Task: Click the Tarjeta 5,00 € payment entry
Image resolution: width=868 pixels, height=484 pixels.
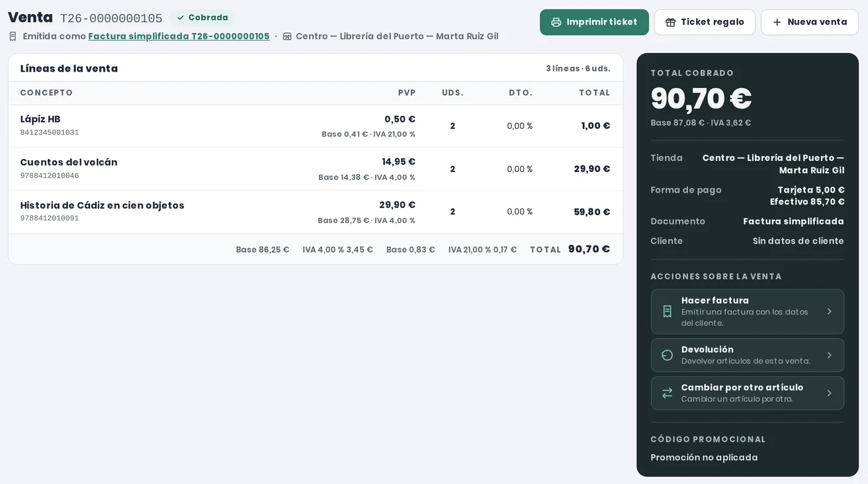Action: 811,190
